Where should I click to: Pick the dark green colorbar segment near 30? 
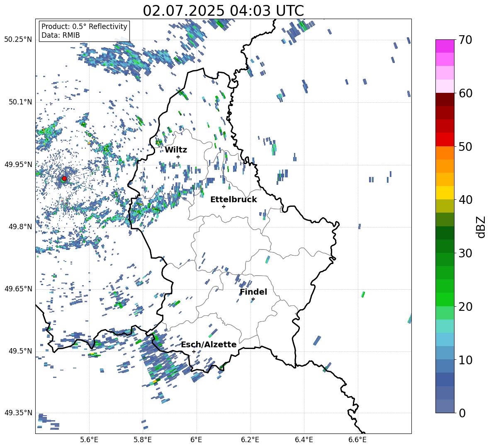pos(445,246)
